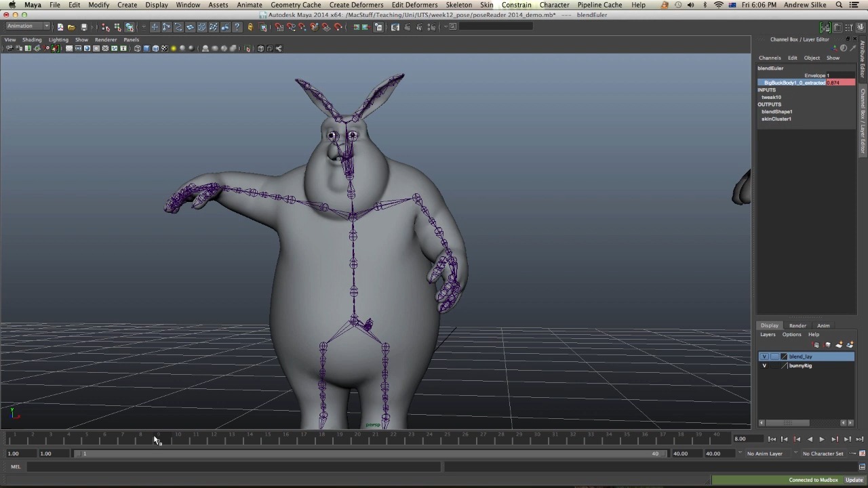The height and width of the screenshot is (488, 868).
Task: Open the Channels menu in Channel Box
Action: (770, 58)
